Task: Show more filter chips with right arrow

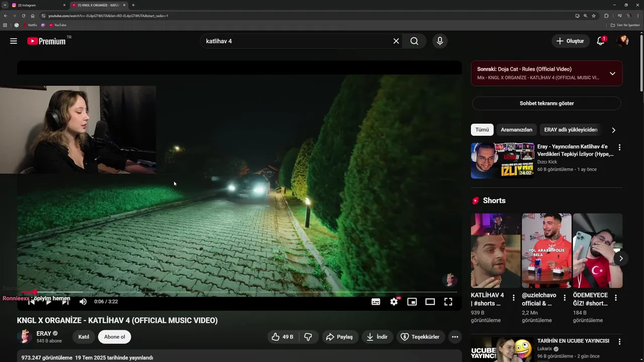Action: 613,130
